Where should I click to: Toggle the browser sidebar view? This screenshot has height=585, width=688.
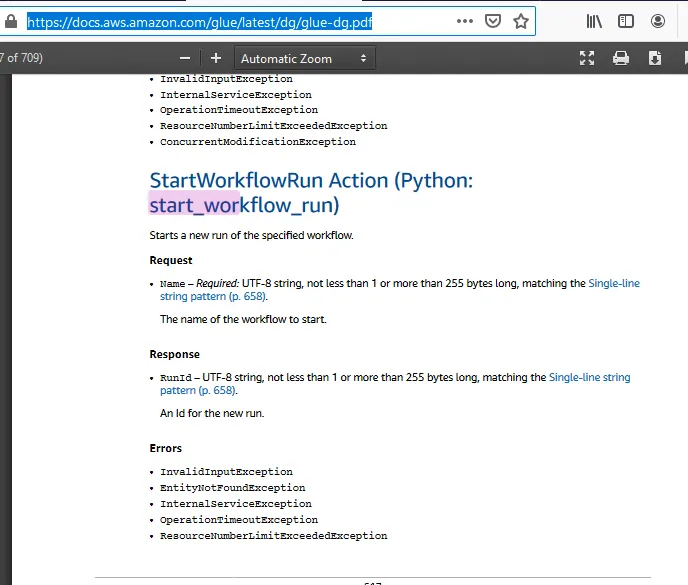pyautogui.click(x=626, y=21)
